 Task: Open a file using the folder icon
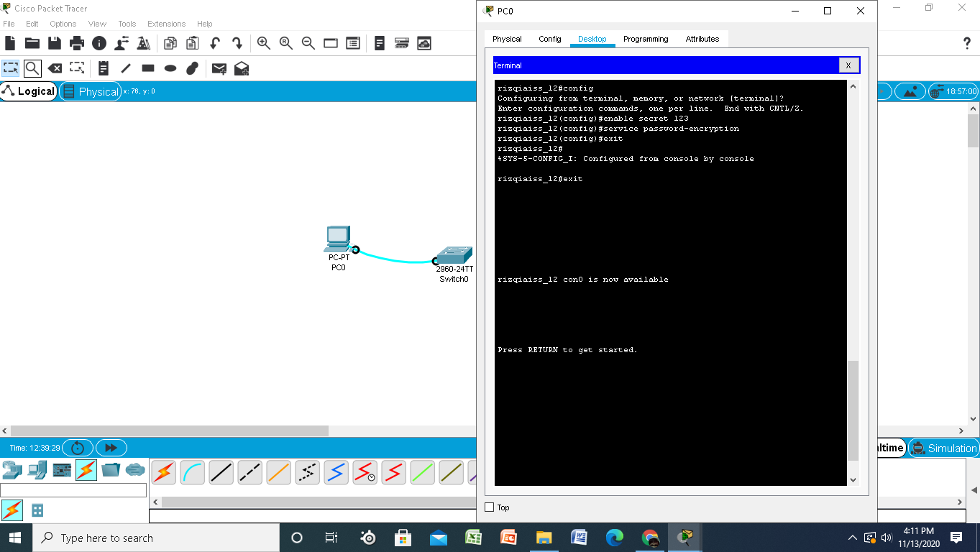pyautogui.click(x=32, y=43)
